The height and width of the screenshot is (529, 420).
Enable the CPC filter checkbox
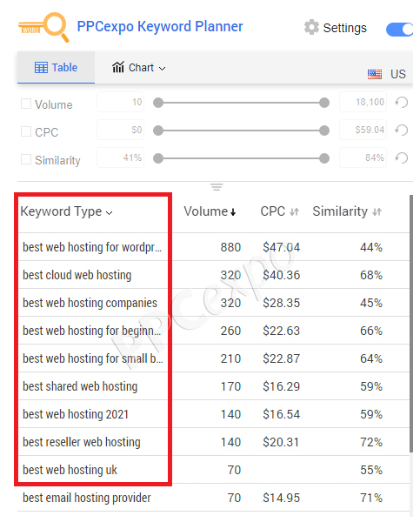pyautogui.click(x=26, y=131)
